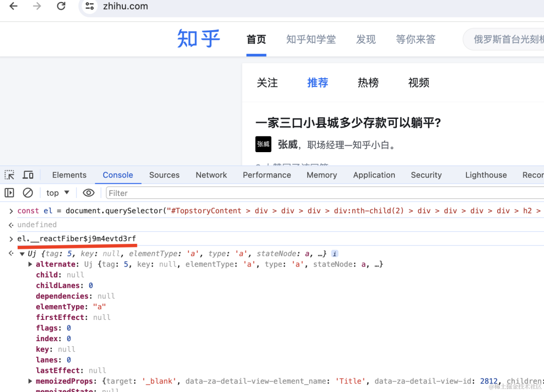Open 等你来答 navigation link
This screenshot has width=544, height=392.
[x=416, y=39]
